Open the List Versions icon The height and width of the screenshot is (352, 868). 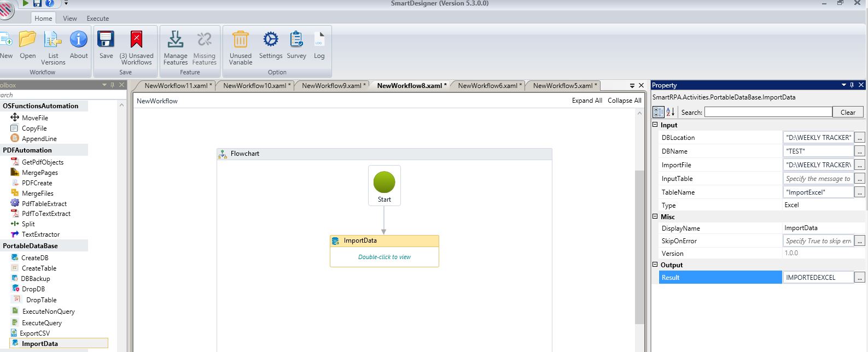pos(53,40)
